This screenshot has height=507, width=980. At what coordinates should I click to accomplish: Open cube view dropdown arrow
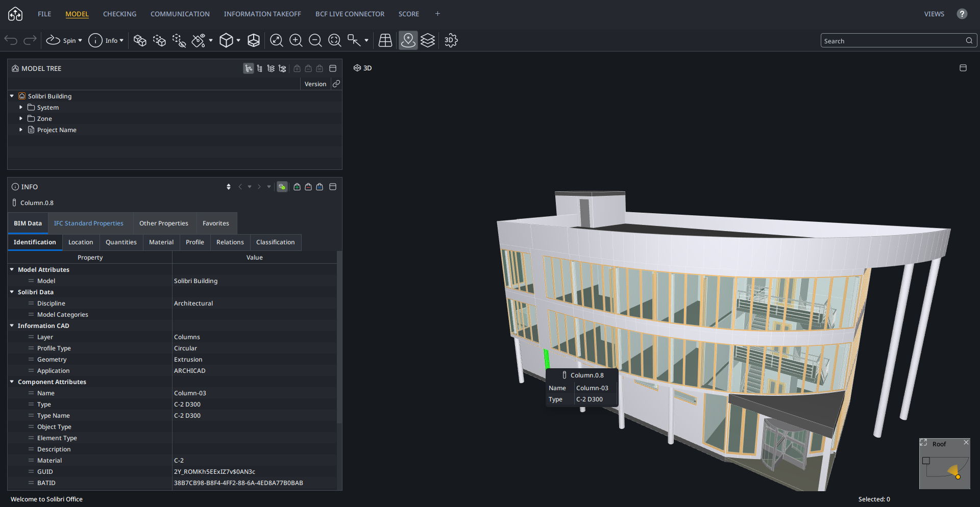[238, 41]
